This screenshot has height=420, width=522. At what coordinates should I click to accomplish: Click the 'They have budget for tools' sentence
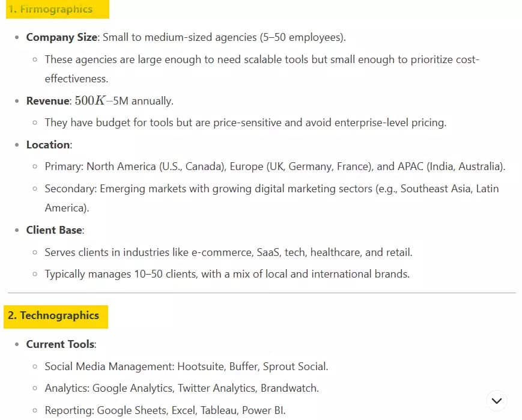point(245,123)
